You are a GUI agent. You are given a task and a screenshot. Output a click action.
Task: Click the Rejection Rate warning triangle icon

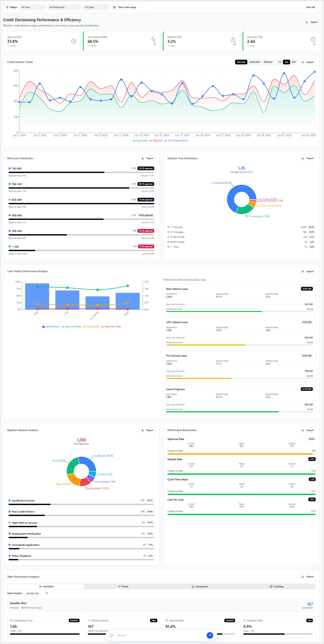tap(233, 39)
